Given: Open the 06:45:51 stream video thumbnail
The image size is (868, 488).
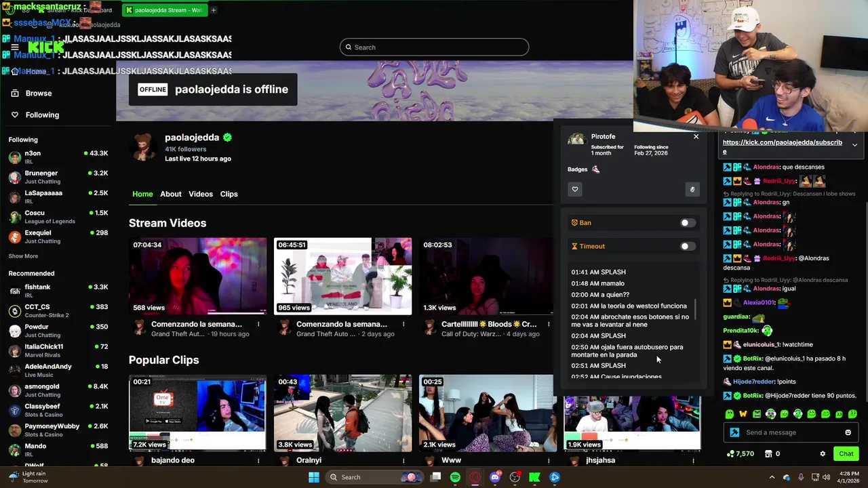Looking at the screenshot, I should [x=342, y=276].
